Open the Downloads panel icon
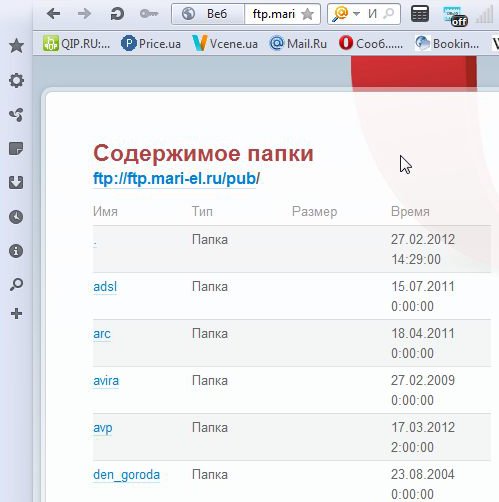 16,183
